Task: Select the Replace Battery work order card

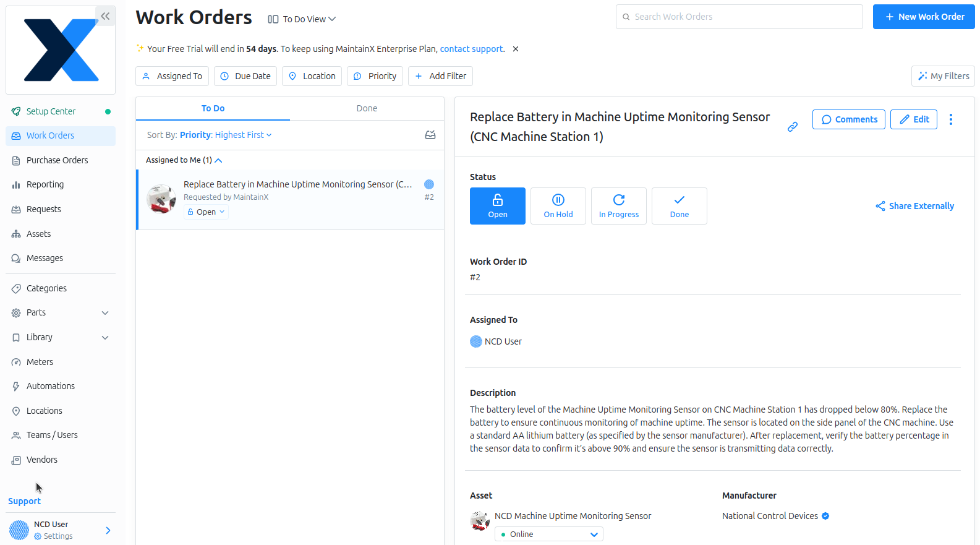Action: coord(290,199)
